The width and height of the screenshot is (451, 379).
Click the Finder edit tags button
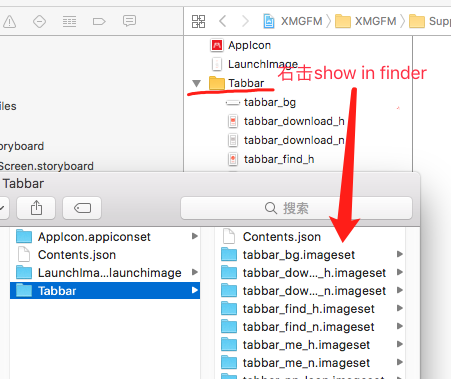(x=82, y=208)
